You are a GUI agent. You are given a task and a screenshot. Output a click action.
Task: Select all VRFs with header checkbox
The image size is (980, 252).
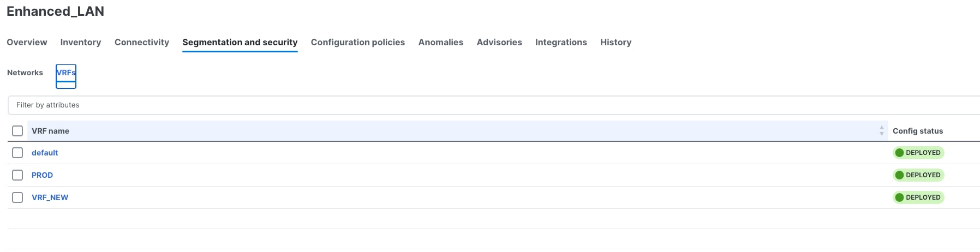point(17,131)
